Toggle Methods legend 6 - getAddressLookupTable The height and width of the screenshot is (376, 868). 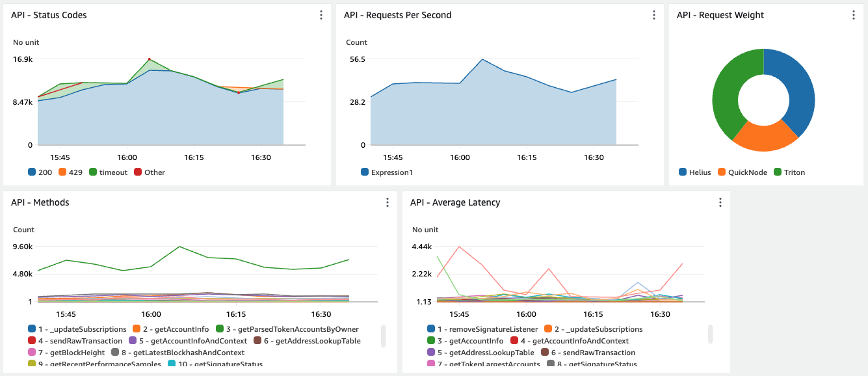[x=307, y=341]
